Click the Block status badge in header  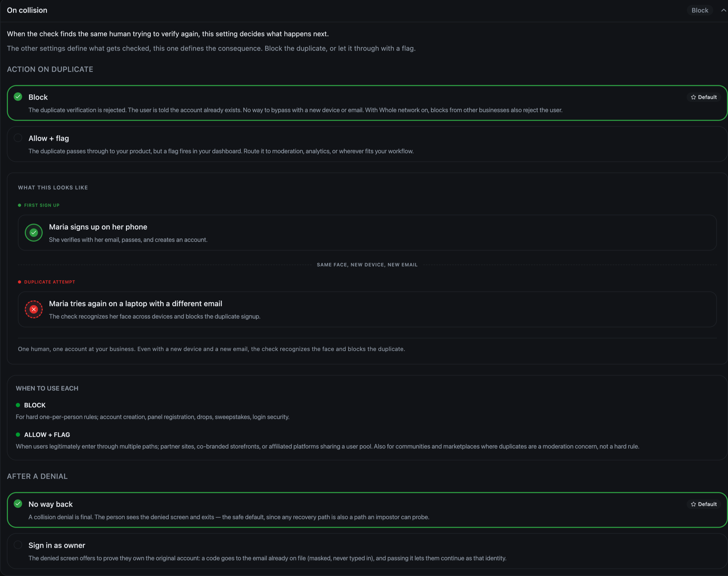pyautogui.click(x=700, y=10)
